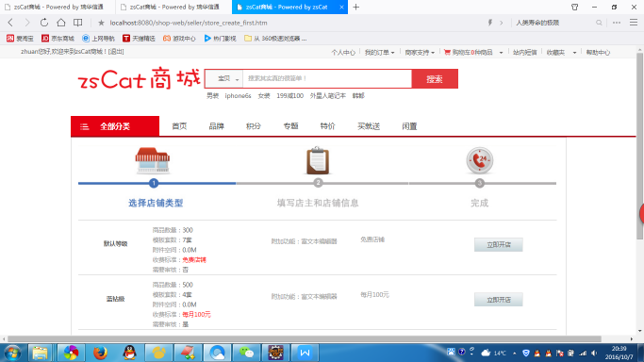Viewport: 644px width, 362px height.
Task: Go to 首页 nav item
Action: (179, 126)
